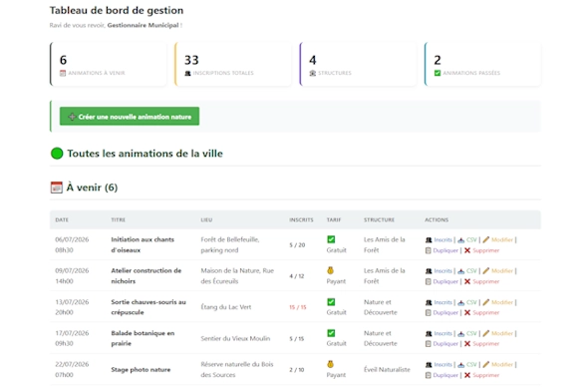The width and height of the screenshot is (588, 389).
Task: Click the green Gratuit check icon for Balade botanique
Action: [331, 333]
